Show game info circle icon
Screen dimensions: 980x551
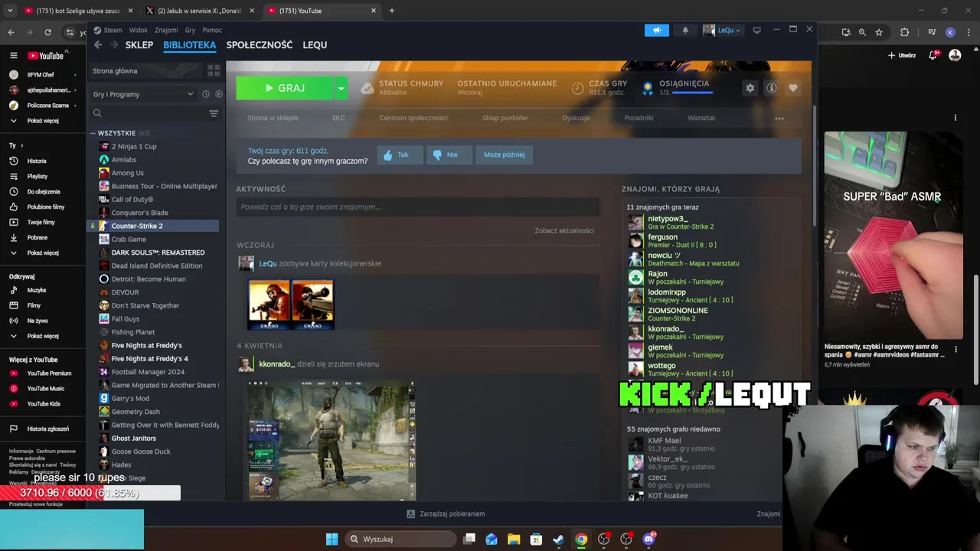772,88
